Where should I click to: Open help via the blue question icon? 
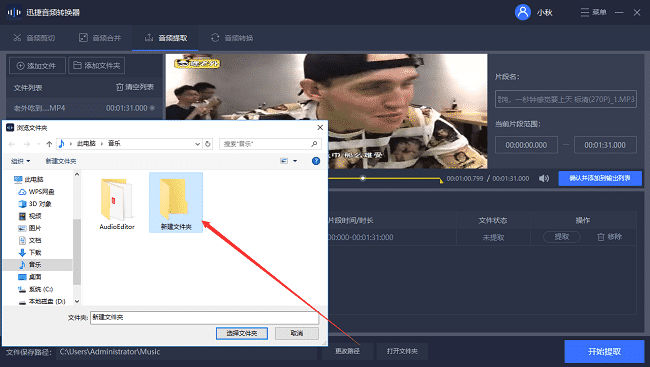(x=316, y=161)
